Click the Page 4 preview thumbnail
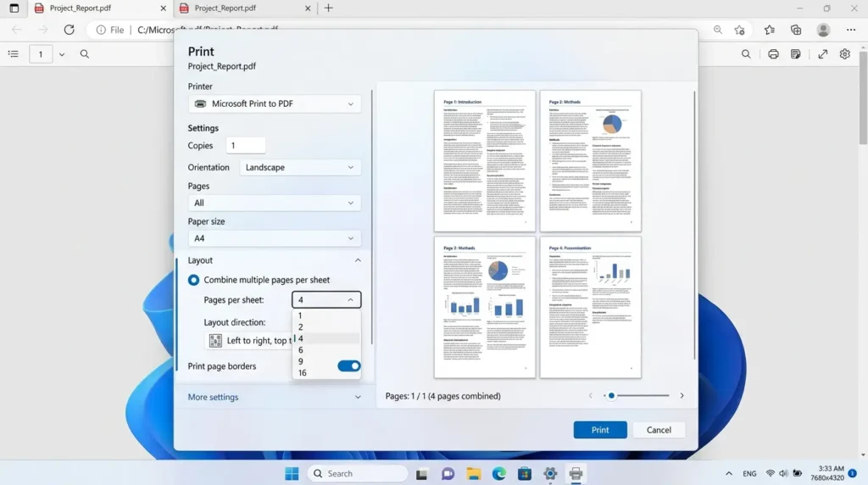Screen dimensions: 868x485 coord(591,307)
